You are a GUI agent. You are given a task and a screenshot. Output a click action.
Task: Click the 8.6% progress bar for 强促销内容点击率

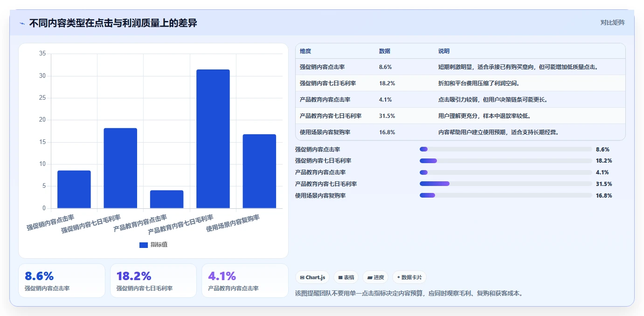(506, 149)
